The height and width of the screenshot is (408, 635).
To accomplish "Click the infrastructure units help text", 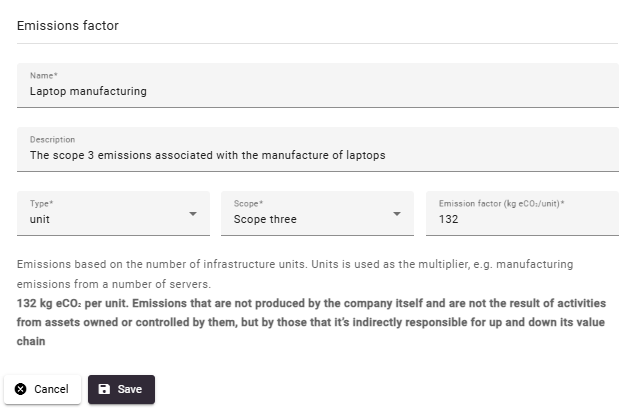I will [295, 274].
